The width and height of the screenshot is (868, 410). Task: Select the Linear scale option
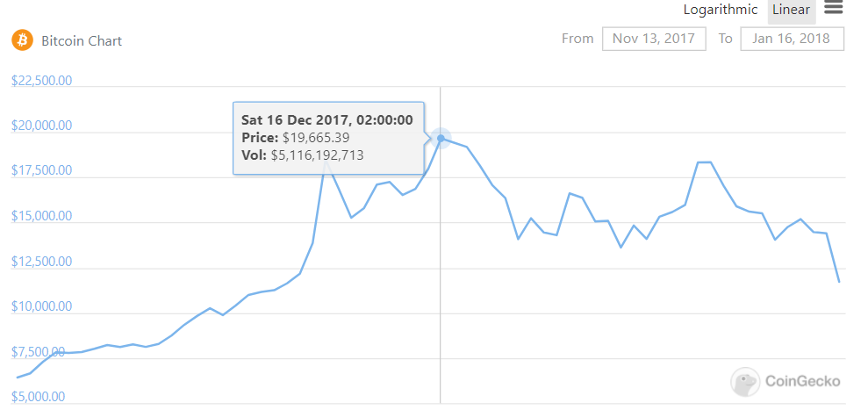[791, 10]
